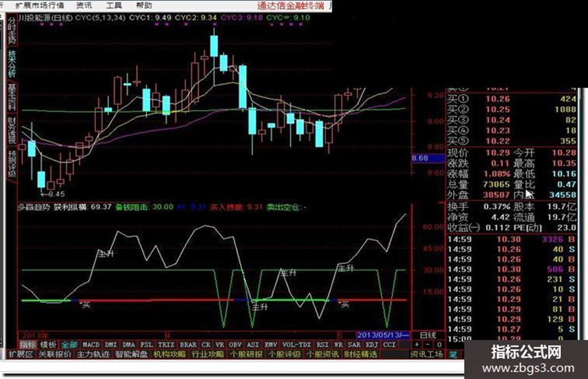Viewport: 588px width, 379px height.
Task: Open 基本资料 side tab
Action: coord(12,98)
